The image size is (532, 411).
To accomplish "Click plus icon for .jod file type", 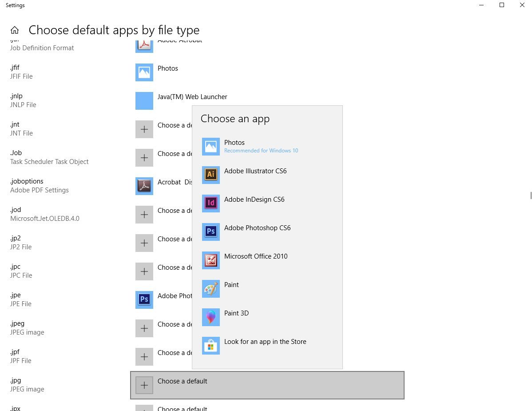I will pyautogui.click(x=144, y=215).
